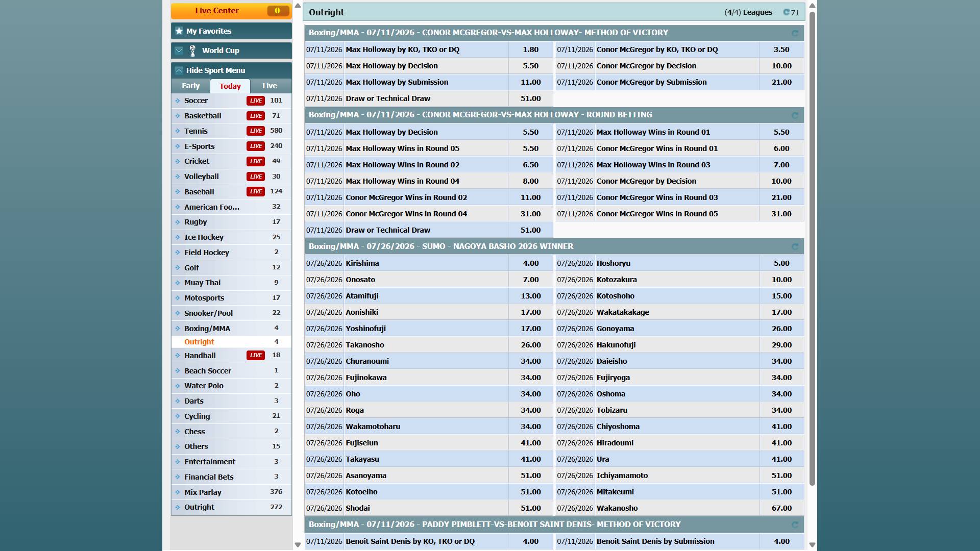980x551 pixels.
Task: Refresh Pimblett-Saint Denis Method of Victory league
Action: [795, 525]
